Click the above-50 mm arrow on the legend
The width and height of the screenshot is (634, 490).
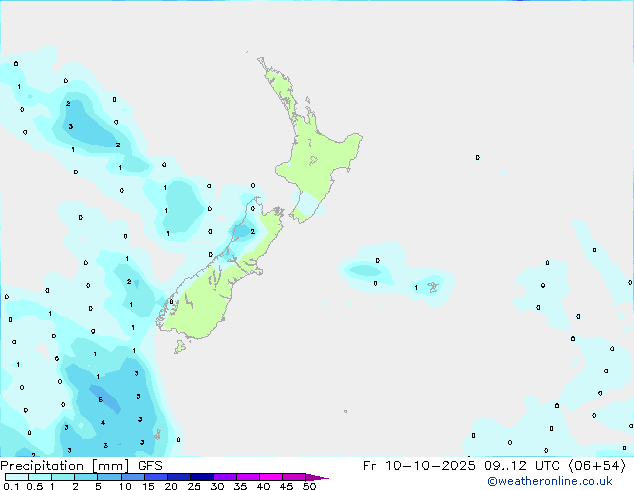(317, 477)
